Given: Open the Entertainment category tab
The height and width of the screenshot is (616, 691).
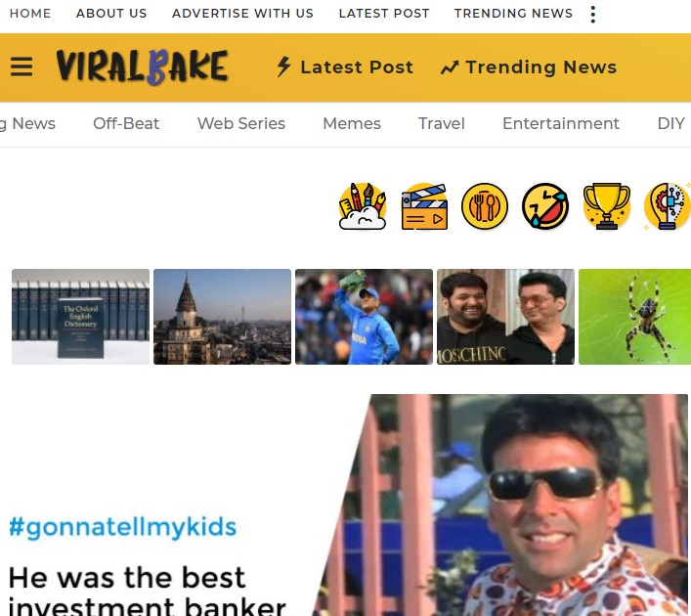Looking at the screenshot, I should click(x=561, y=123).
